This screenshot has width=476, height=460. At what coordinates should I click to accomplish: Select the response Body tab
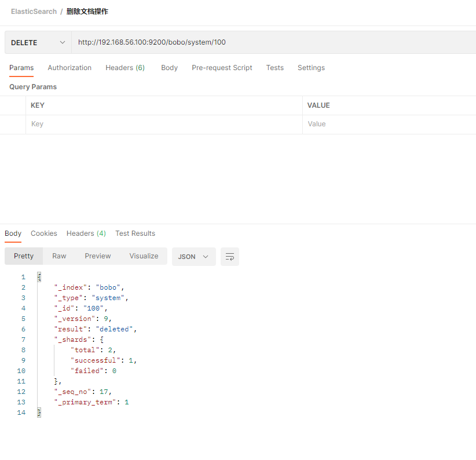pyautogui.click(x=13, y=233)
